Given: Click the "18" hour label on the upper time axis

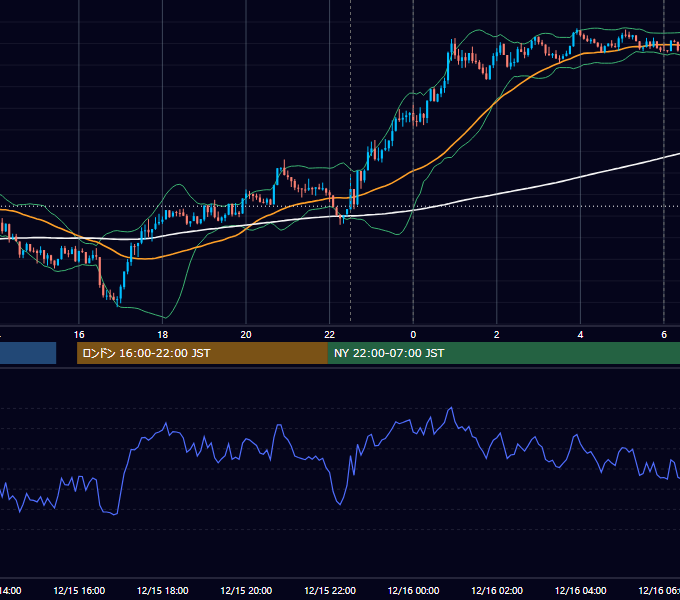Looking at the screenshot, I should (163, 335).
